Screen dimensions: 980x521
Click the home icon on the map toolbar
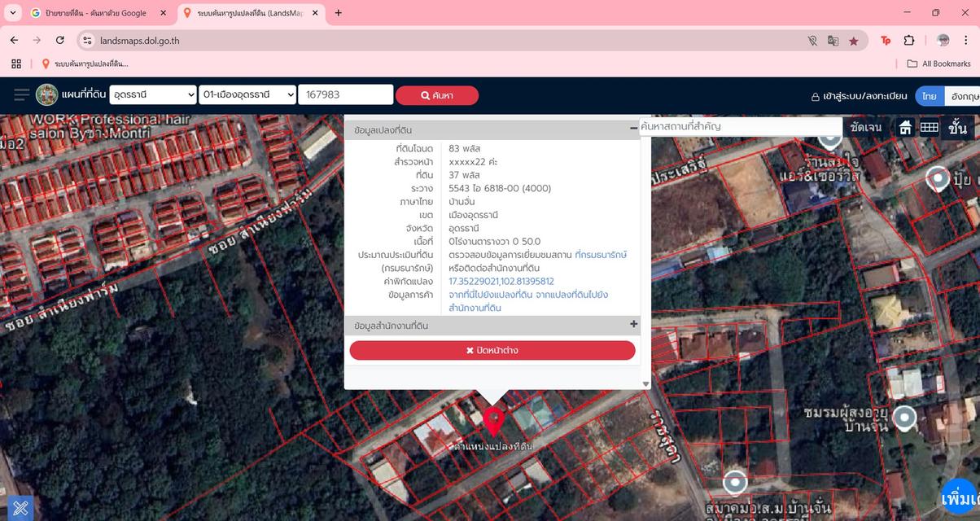point(905,128)
